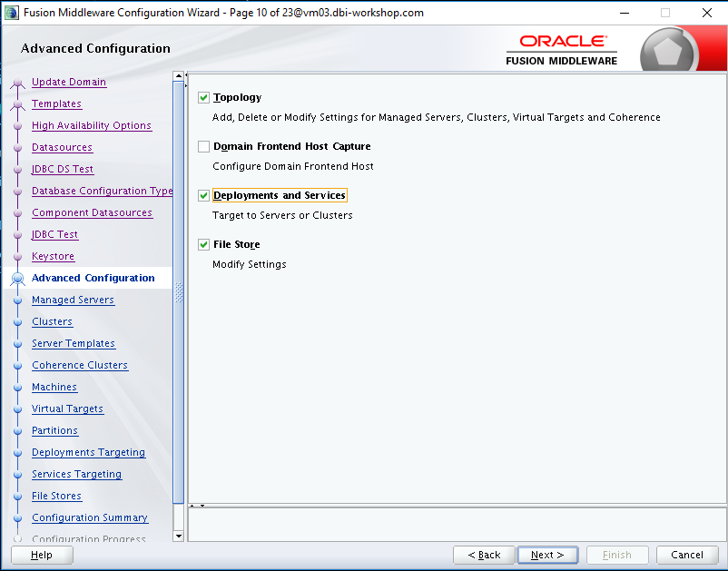Open the Configuration Summary step
728x571 pixels.
point(90,517)
